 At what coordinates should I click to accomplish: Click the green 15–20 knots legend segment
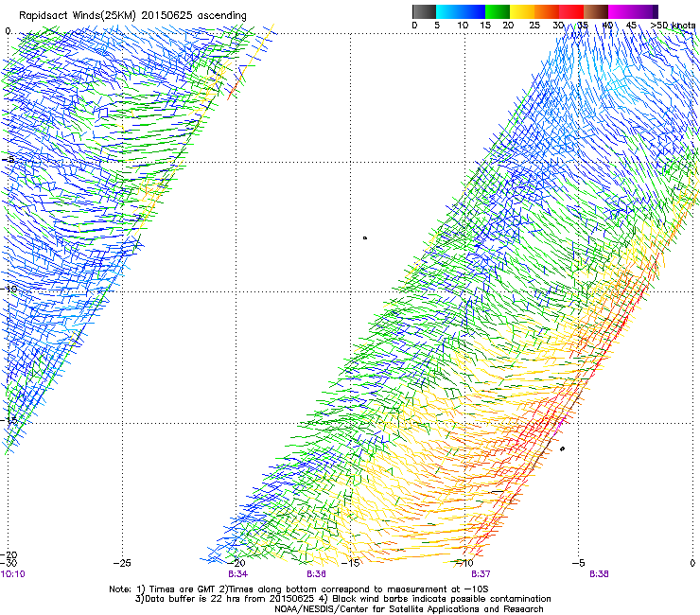[x=498, y=11]
